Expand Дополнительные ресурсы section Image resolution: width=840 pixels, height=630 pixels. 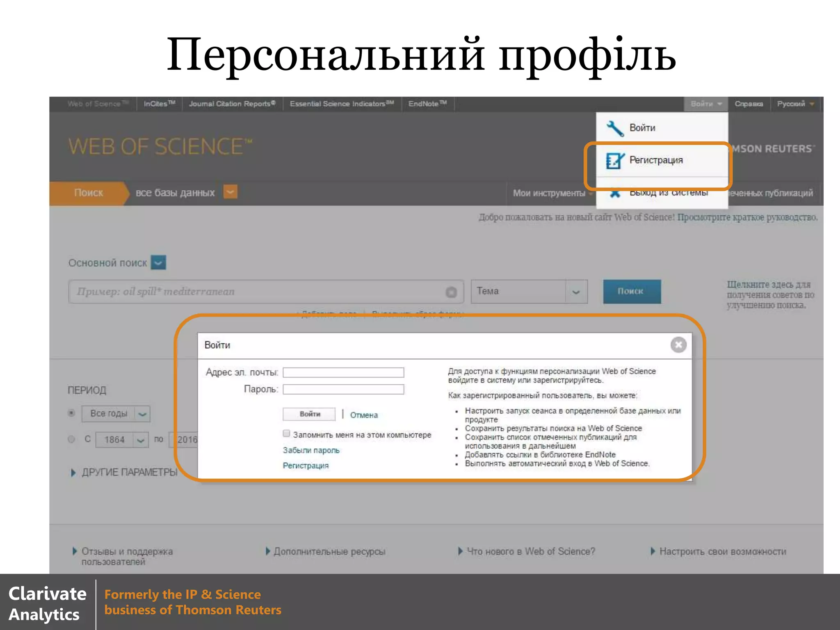pos(326,552)
